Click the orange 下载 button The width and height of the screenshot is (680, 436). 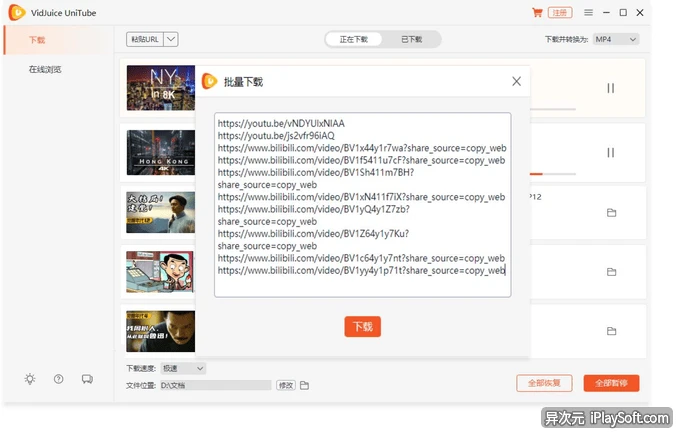362,327
